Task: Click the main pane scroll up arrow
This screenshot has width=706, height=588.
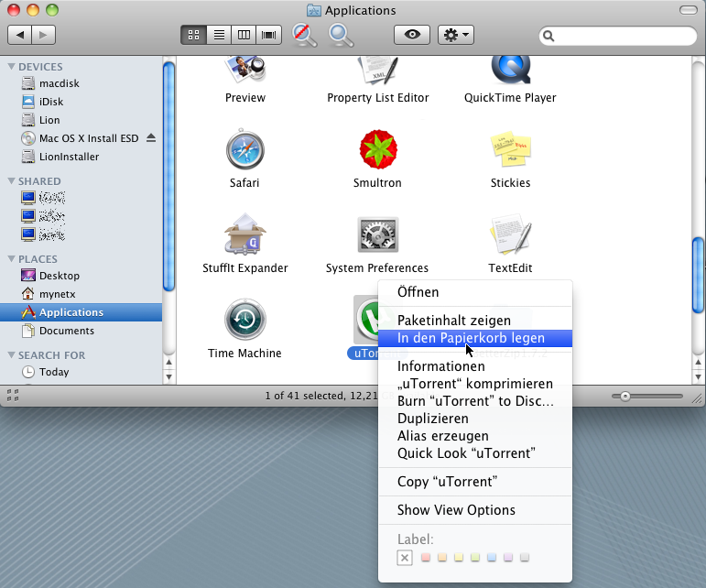Action: (699, 362)
